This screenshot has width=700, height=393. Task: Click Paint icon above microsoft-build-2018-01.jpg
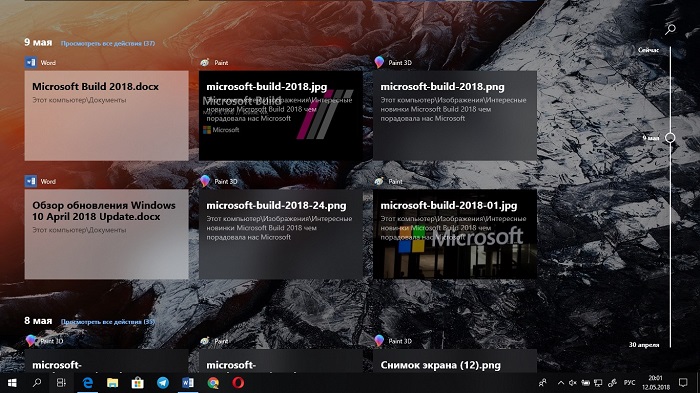pos(379,181)
